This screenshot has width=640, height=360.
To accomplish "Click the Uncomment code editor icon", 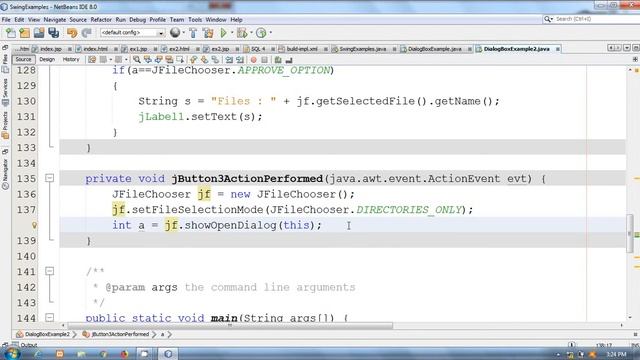I will coord(289,60).
